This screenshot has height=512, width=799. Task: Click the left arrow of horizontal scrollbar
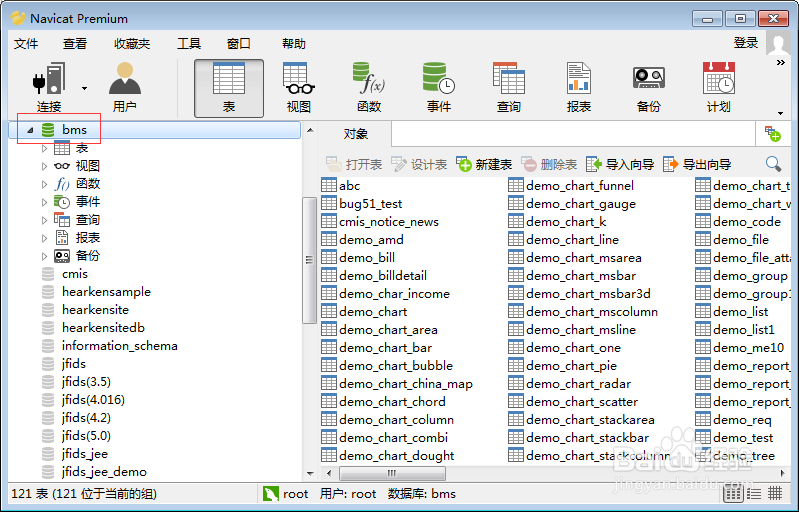coord(329,473)
